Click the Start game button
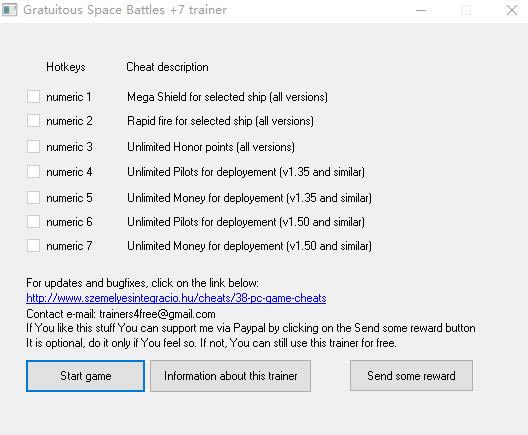The width and height of the screenshot is (528, 435). pyautogui.click(x=86, y=376)
